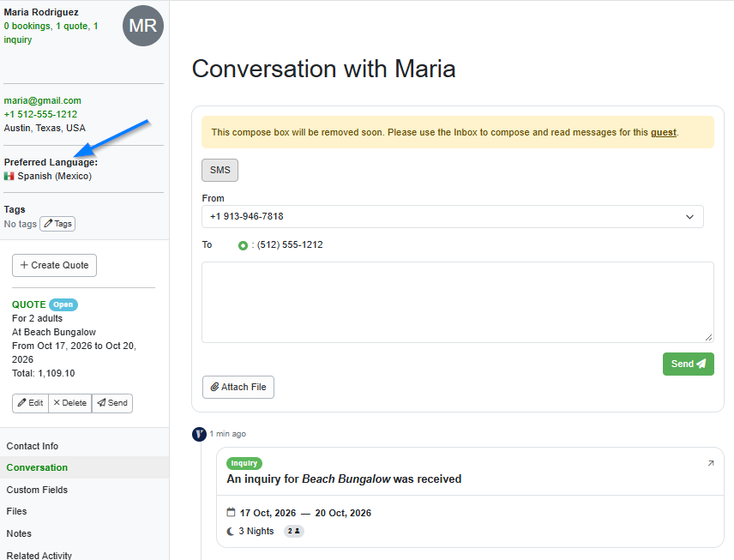Click the '3 Nights' text
This screenshot has width=734, height=560.
[x=256, y=532]
